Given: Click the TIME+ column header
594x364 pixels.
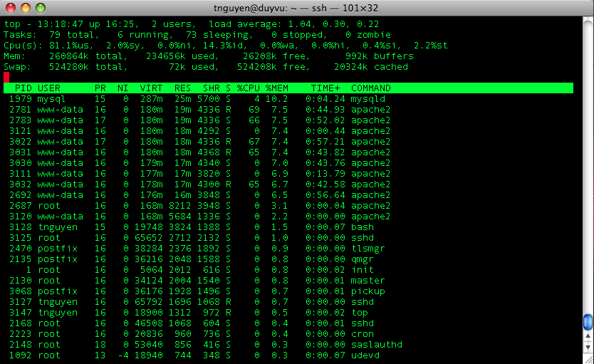Looking at the screenshot, I should [x=325, y=88].
